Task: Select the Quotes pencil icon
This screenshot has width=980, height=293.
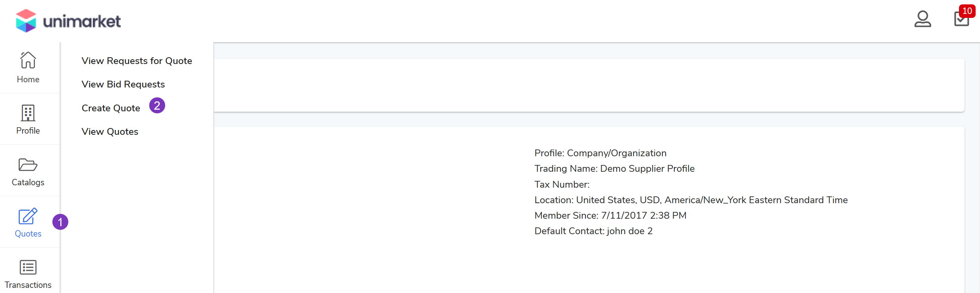Action: [28, 216]
